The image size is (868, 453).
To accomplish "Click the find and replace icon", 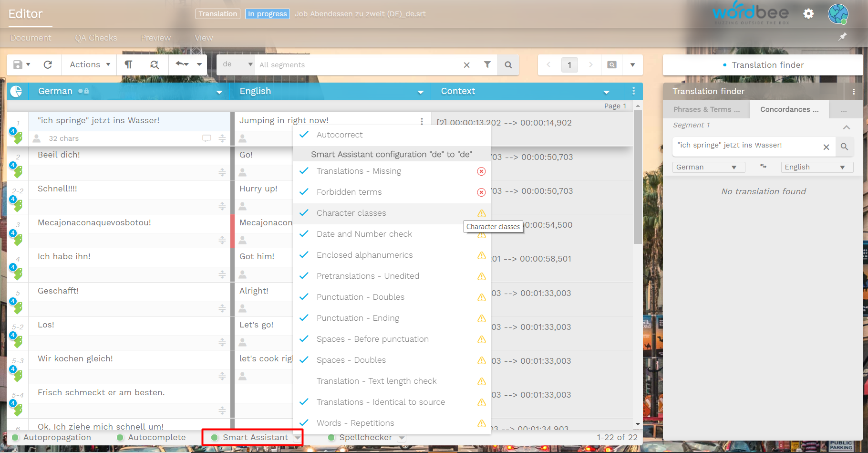I will click(155, 65).
